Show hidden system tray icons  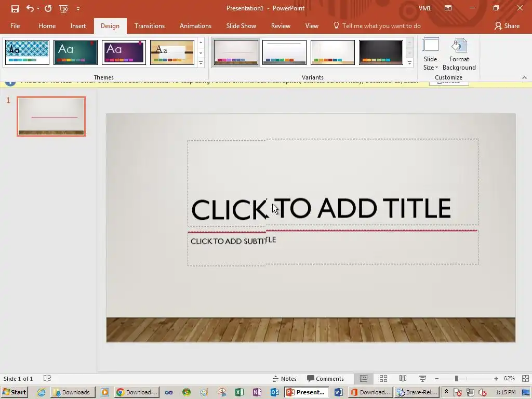(x=446, y=392)
